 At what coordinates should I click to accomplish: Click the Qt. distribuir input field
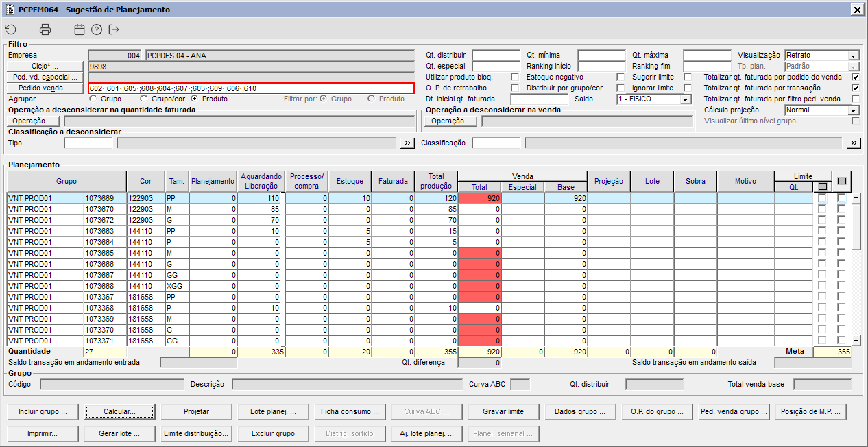point(496,56)
